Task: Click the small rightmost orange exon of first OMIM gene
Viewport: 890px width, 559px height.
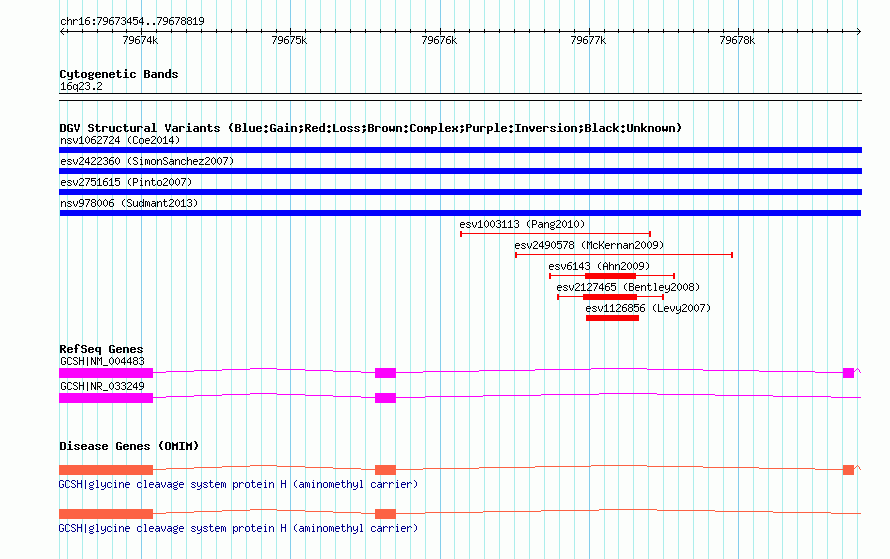Action: pos(849,470)
